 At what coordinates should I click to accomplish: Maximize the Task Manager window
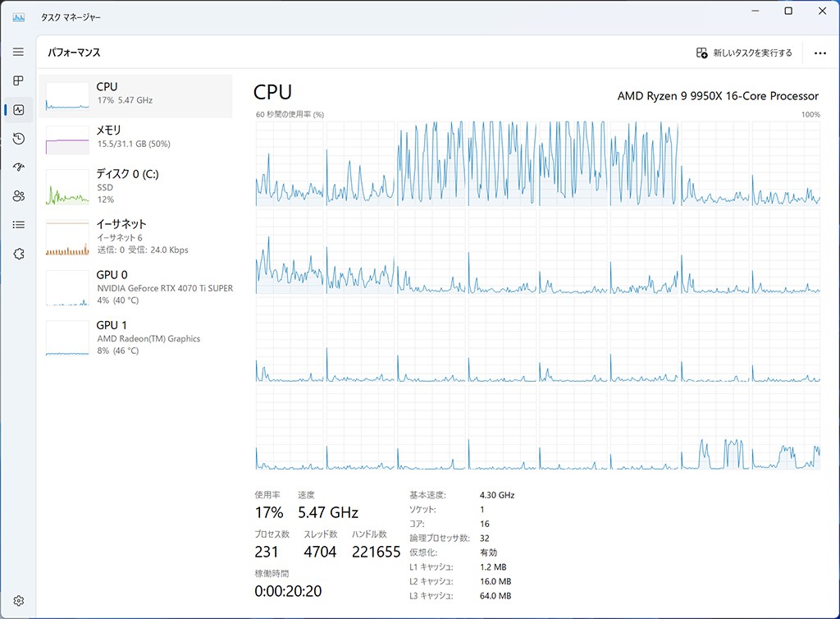(x=788, y=11)
